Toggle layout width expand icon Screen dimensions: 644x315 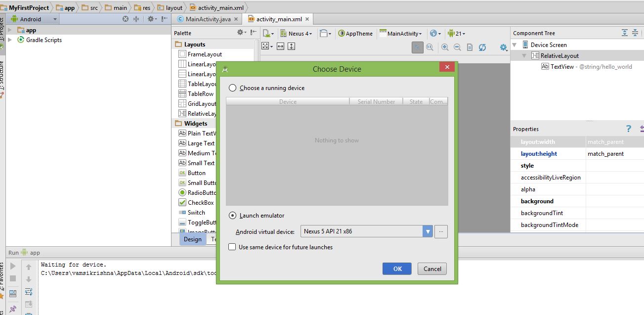[x=281, y=46]
